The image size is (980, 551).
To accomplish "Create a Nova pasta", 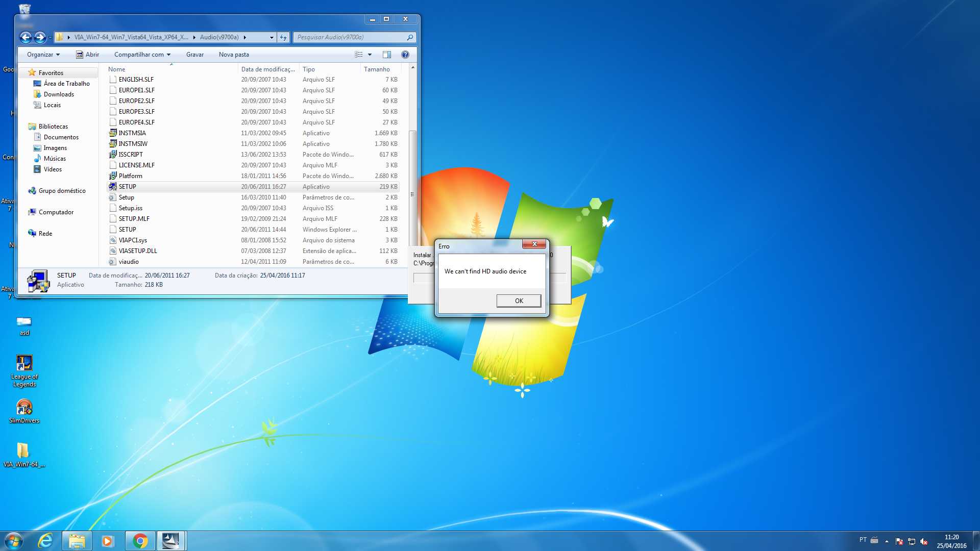I will (x=234, y=55).
